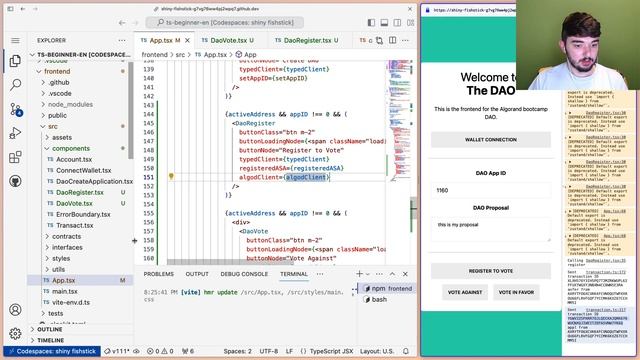This screenshot has height=360, width=640.
Task: Click the DAO App ID input field
Action: pyautogui.click(x=491, y=190)
